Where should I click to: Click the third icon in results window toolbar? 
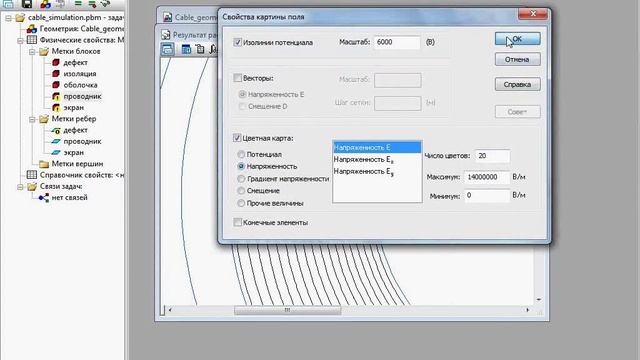pos(200,49)
